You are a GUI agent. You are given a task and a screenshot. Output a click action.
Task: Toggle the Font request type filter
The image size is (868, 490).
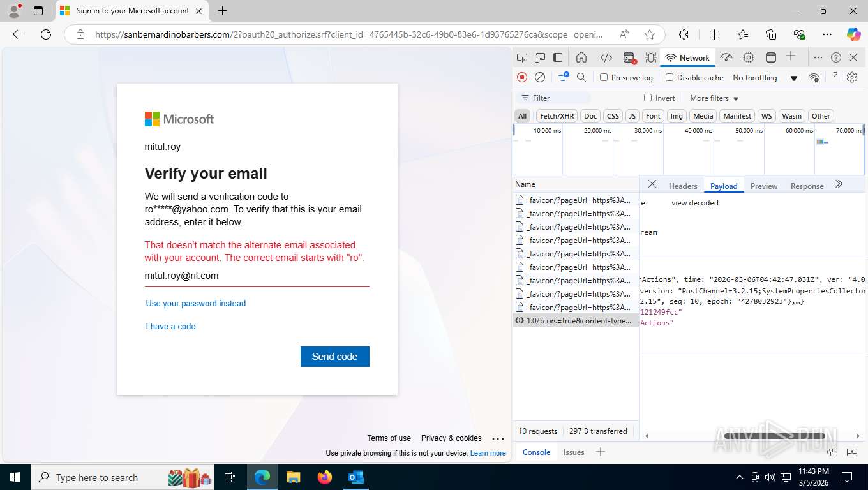click(653, 115)
